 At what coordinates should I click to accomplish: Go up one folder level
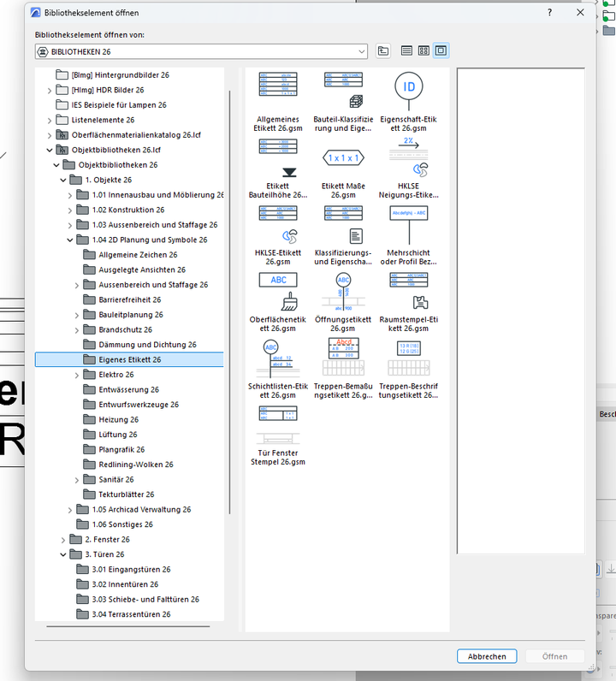(382, 50)
